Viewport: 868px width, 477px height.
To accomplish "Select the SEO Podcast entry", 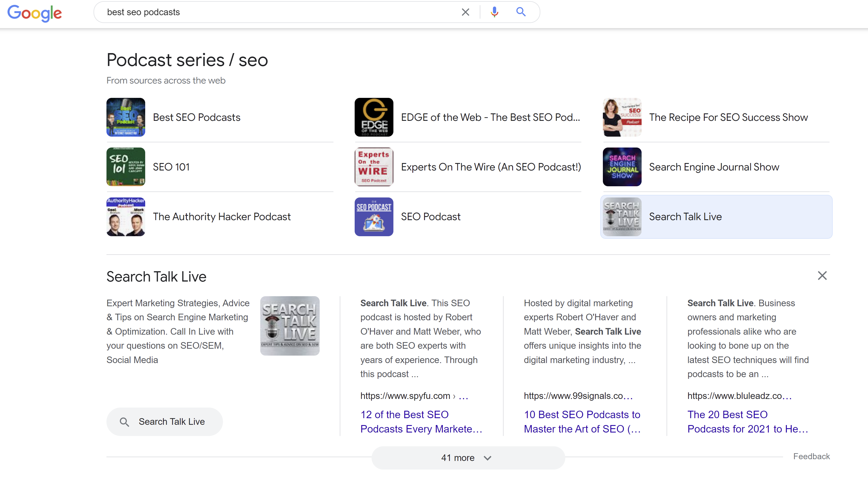I will click(430, 217).
